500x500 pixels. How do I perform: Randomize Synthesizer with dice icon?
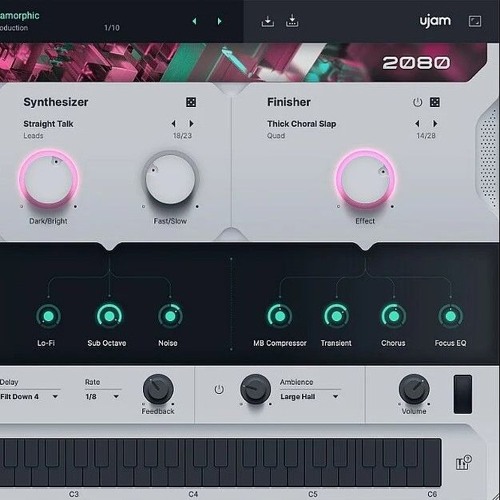(x=191, y=102)
